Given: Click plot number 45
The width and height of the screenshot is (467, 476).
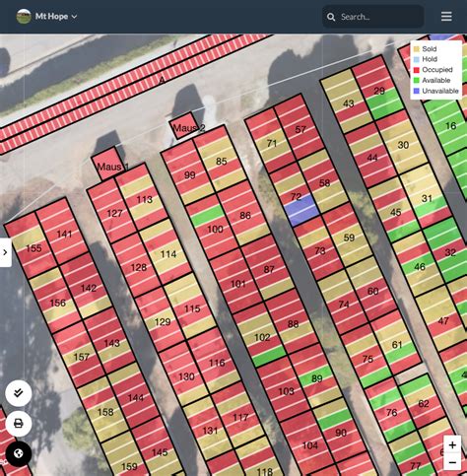Looking at the screenshot, I should [396, 213].
